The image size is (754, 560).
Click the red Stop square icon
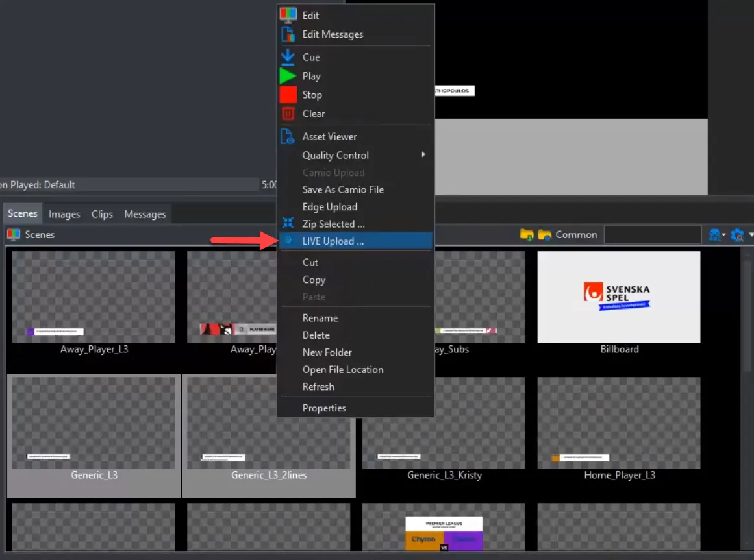click(288, 95)
